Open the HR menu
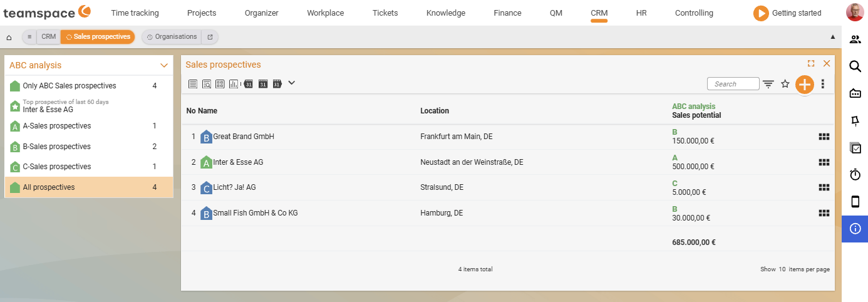 pos(641,13)
